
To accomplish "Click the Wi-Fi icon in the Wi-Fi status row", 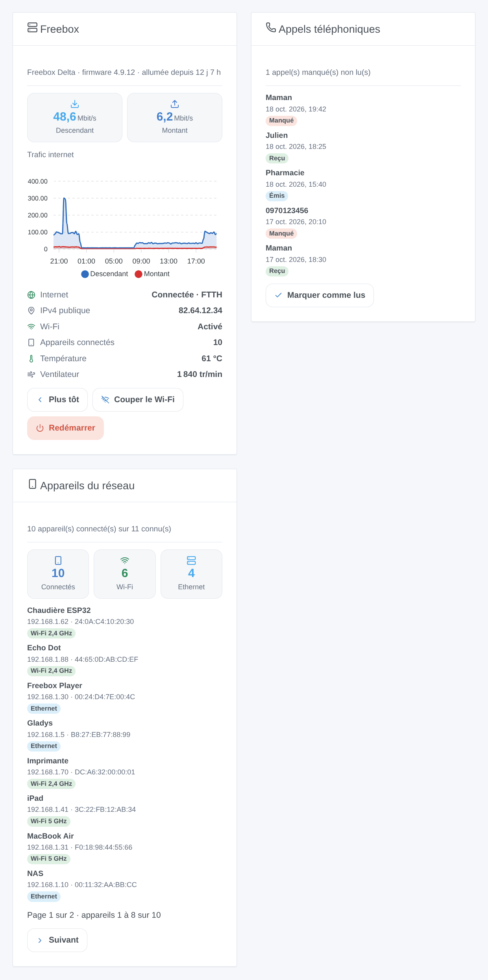I will 31,327.
